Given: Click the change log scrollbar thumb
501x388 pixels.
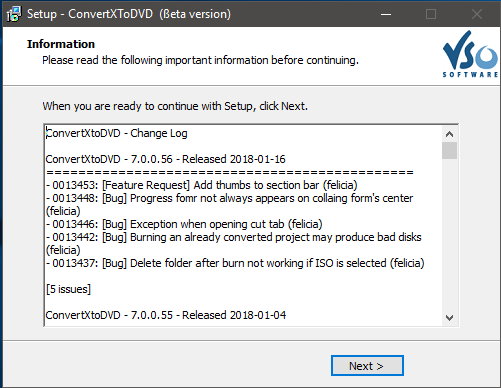Looking at the screenshot, I should click(x=449, y=151).
